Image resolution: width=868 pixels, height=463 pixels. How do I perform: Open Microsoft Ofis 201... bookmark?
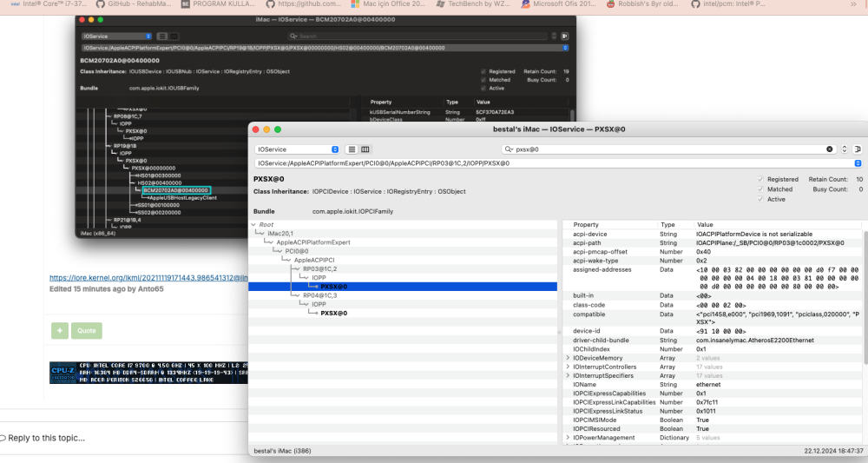point(558,3)
